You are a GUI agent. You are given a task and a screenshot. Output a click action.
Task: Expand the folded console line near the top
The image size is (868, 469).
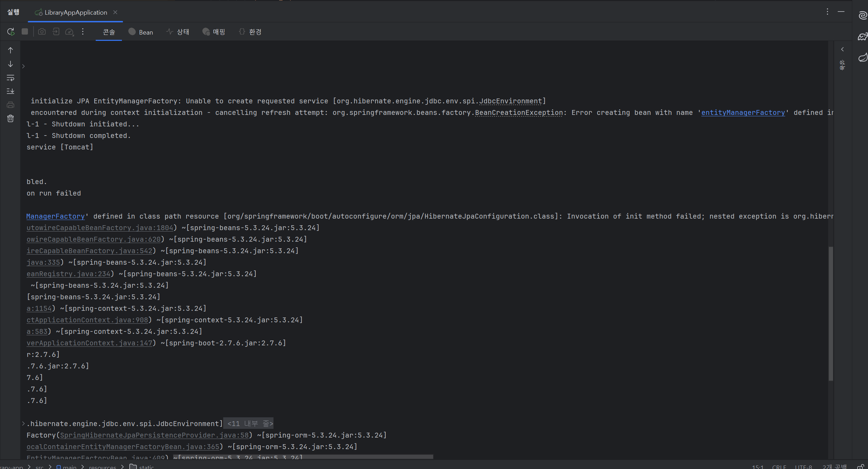(x=23, y=66)
